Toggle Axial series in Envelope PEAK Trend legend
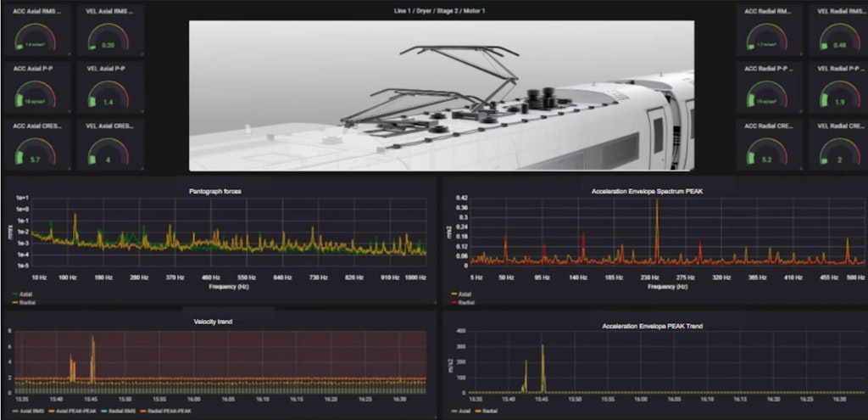The height and width of the screenshot is (420, 868). pyautogui.click(x=461, y=412)
